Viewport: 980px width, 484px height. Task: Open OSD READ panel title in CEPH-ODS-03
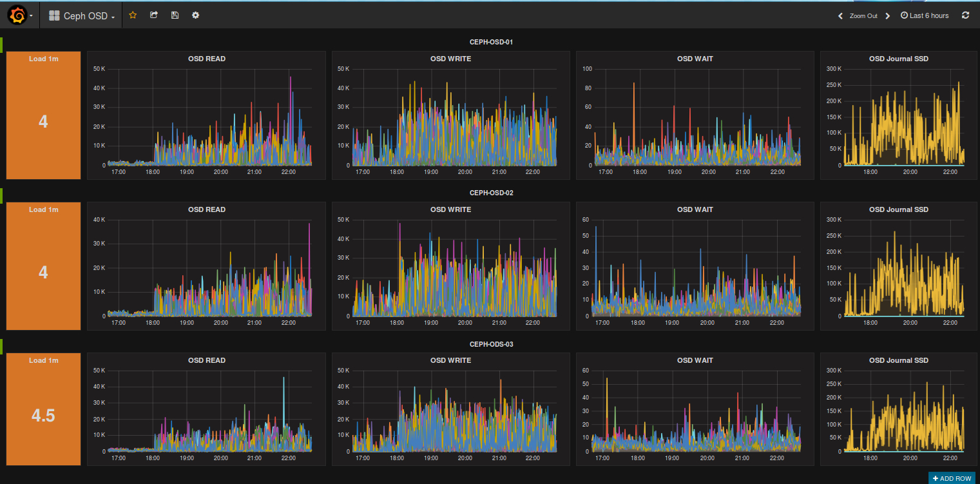click(x=207, y=360)
